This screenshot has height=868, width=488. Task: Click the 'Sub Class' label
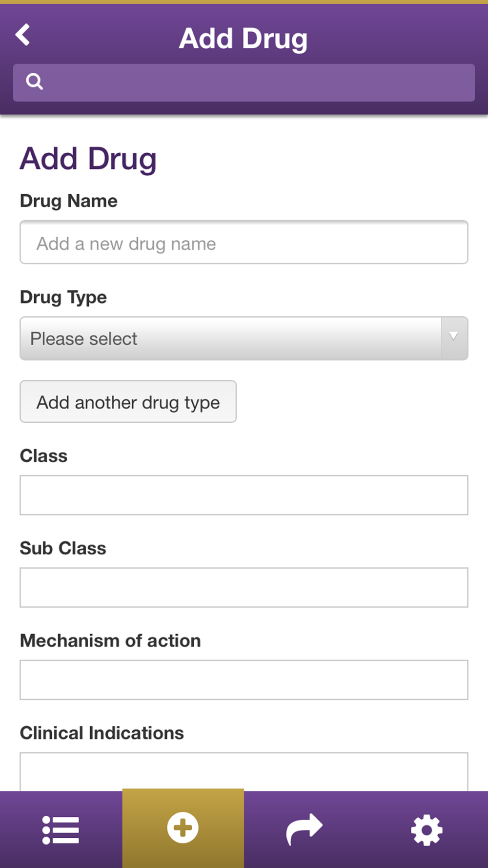(x=62, y=548)
